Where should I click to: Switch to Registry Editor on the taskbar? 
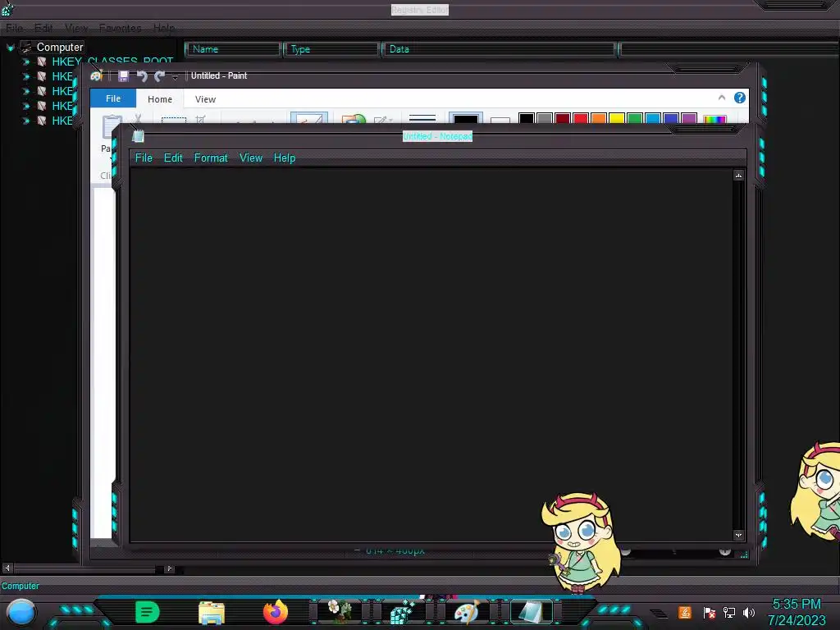[x=404, y=612]
